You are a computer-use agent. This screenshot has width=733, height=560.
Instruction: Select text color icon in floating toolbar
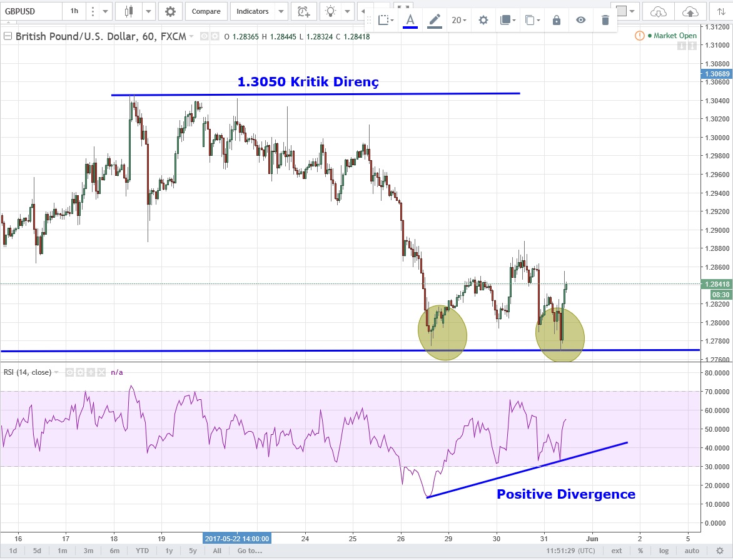410,19
